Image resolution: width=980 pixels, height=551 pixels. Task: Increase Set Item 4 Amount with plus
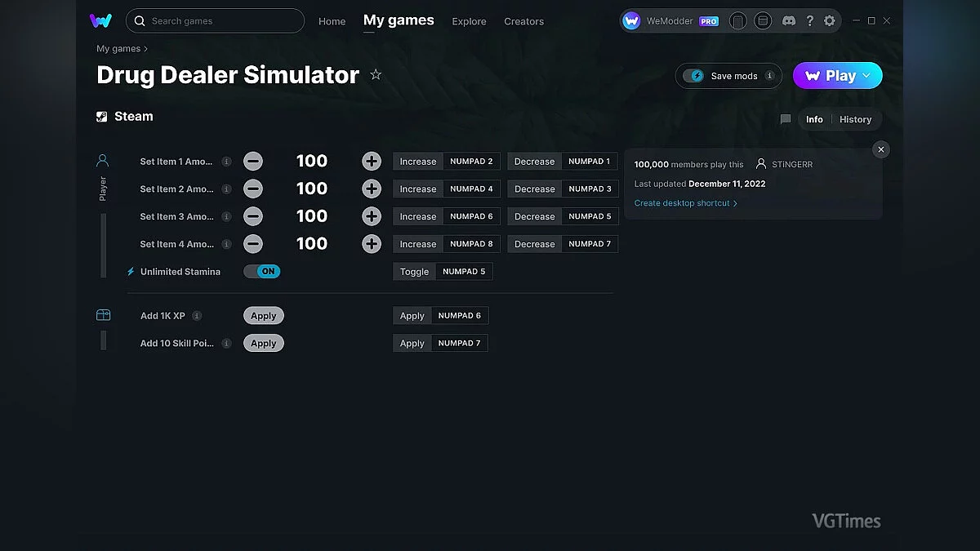[372, 244]
